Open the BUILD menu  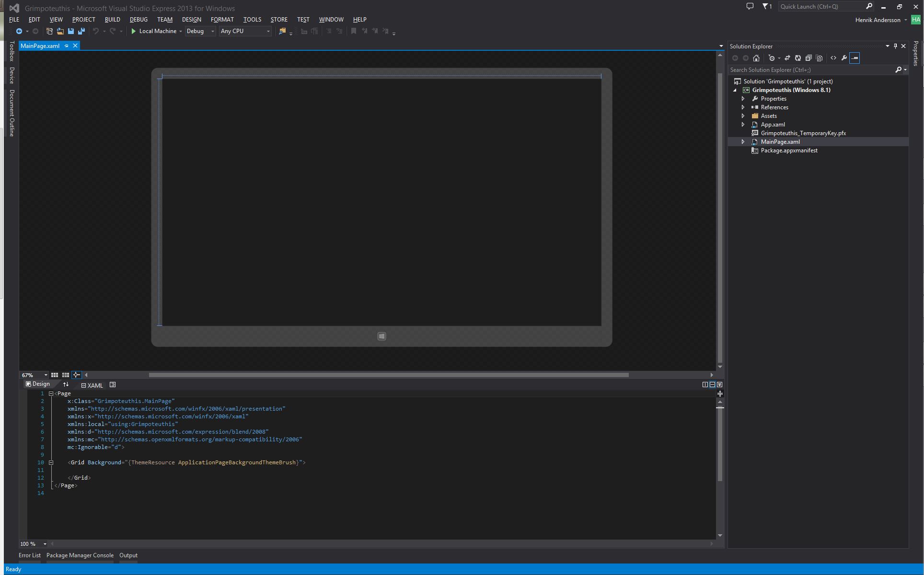click(x=112, y=20)
